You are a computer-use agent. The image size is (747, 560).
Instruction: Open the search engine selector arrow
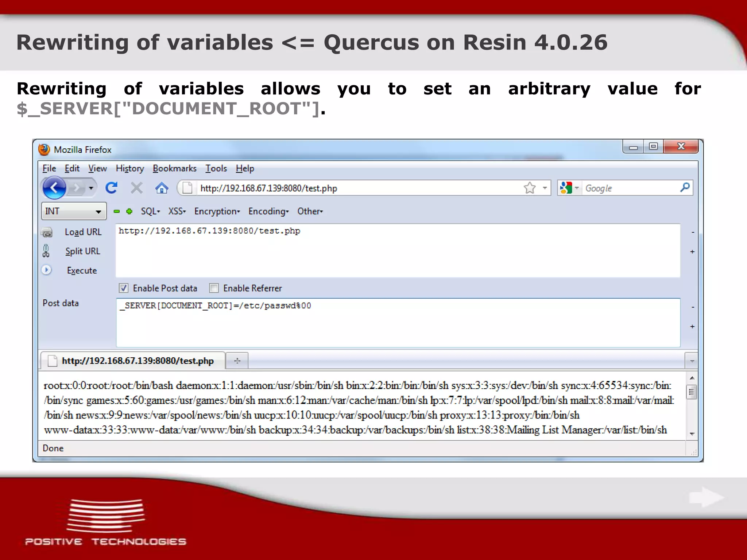click(x=577, y=188)
